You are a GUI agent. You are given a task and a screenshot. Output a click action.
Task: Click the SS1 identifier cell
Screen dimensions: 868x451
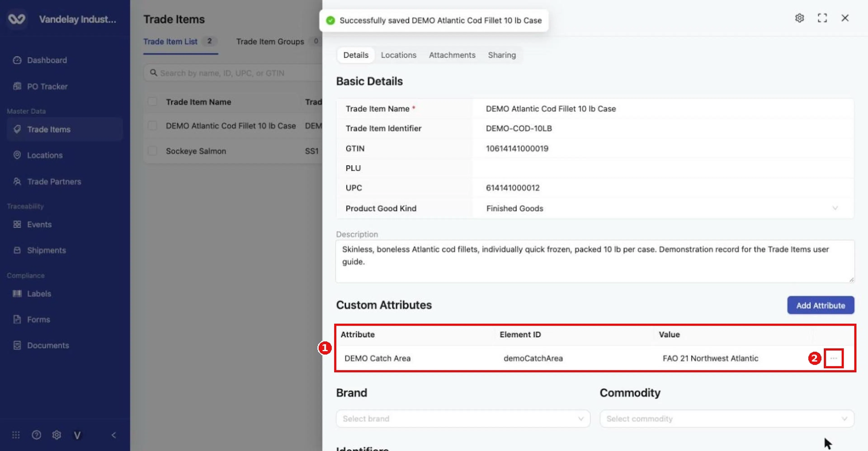(x=312, y=151)
